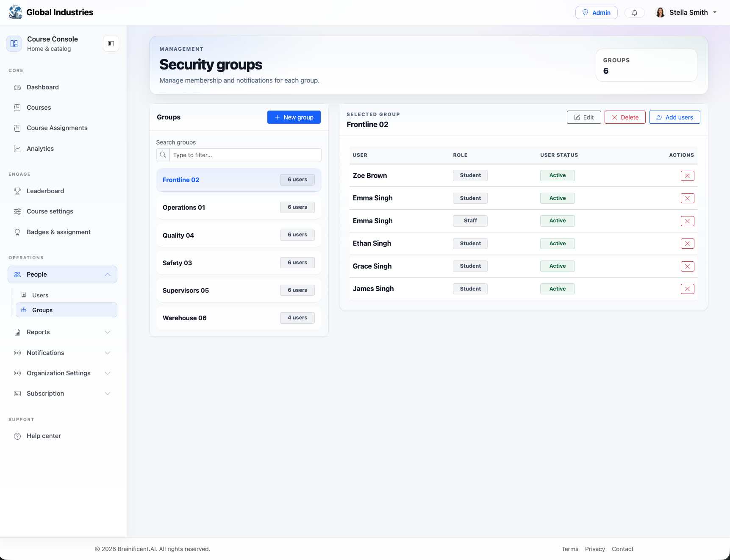The width and height of the screenshot is (730, 560).
Task: Focus the Search groups filter field
Action: click(x=245, y=155)
